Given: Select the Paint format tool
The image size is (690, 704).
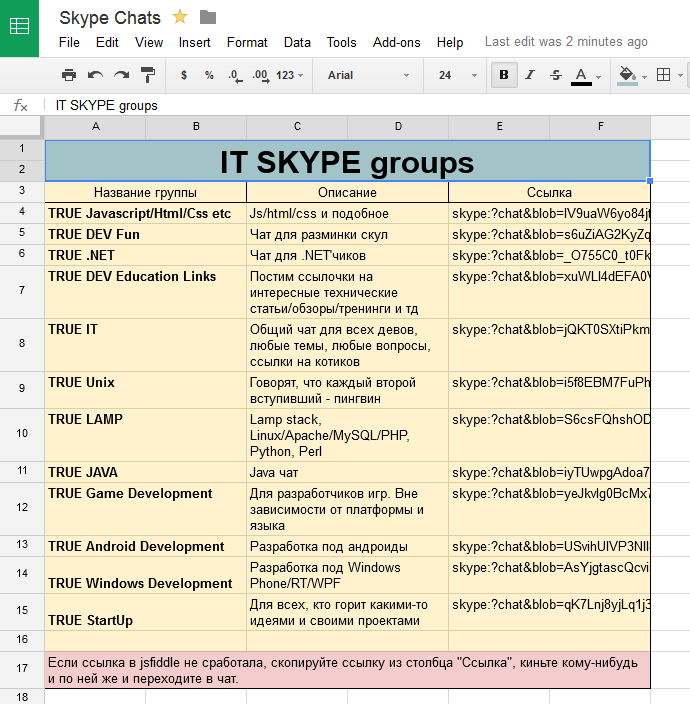Looking at the screenshot, I should pos(148,75).
